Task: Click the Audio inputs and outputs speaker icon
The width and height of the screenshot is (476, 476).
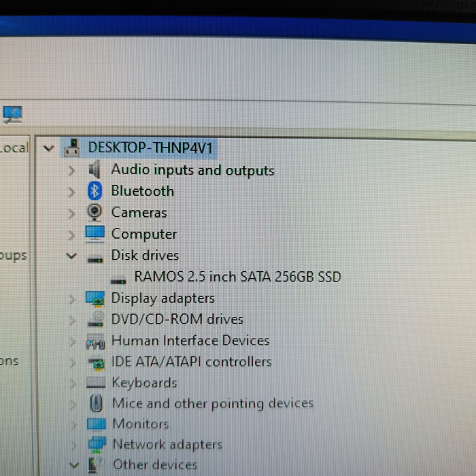Action: pyautogui.click(x=95, y=169)
